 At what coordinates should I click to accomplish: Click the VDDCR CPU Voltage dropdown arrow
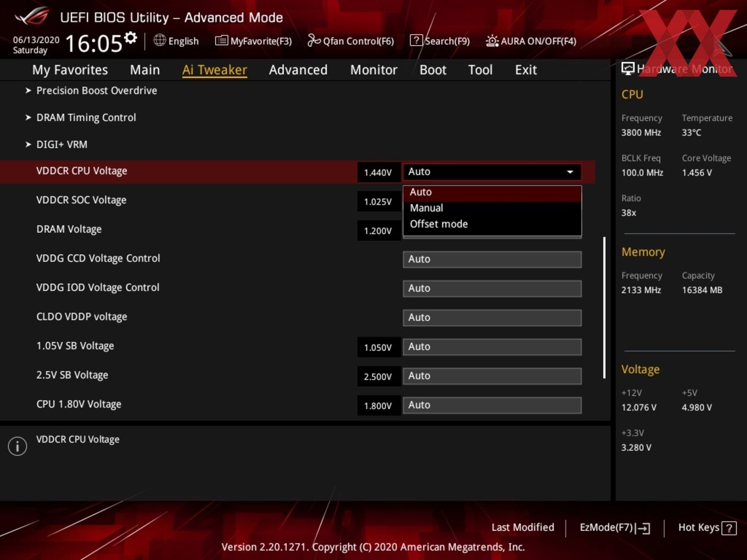click(x=570, y=172)
